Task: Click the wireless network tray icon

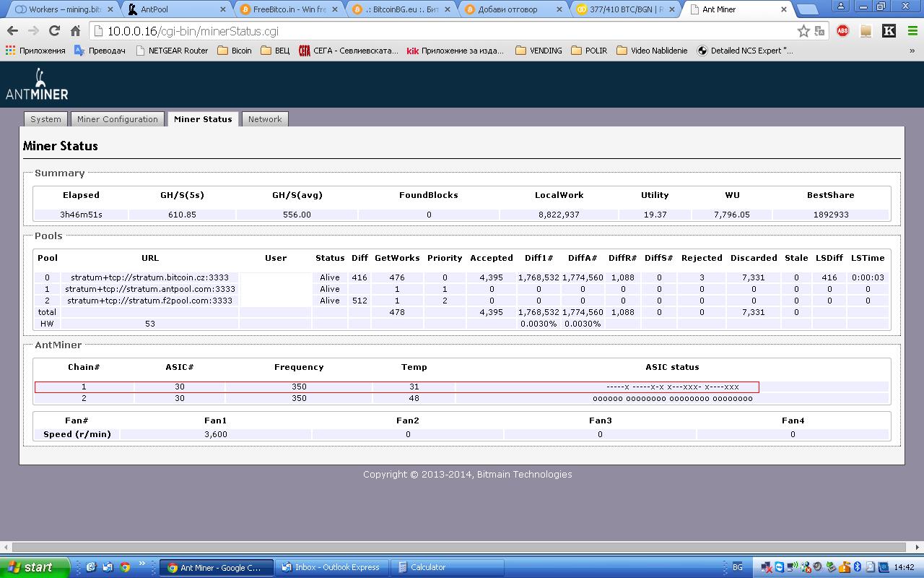Action: [793, 567]
